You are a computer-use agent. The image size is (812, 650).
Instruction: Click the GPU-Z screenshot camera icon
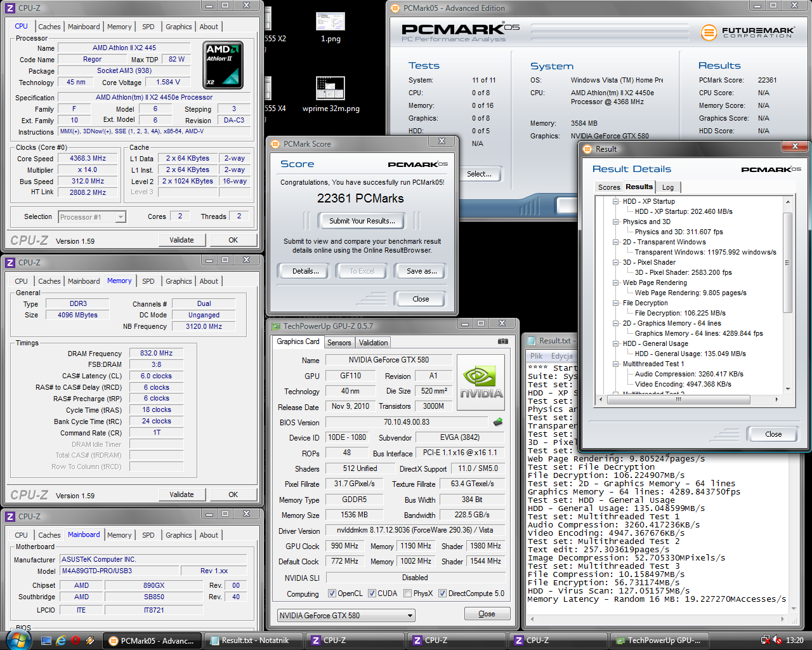(x=503, y=342)
